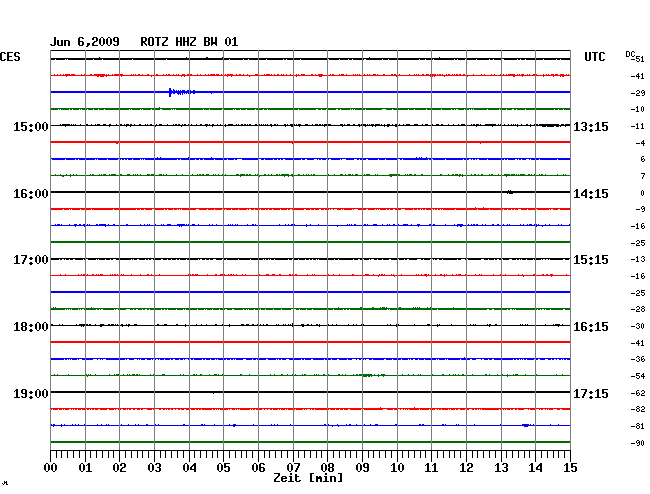Click the '15' minute tick label
Image resolution: width=650 pixels, height=494 pixels.
click(x=570, y=468)
